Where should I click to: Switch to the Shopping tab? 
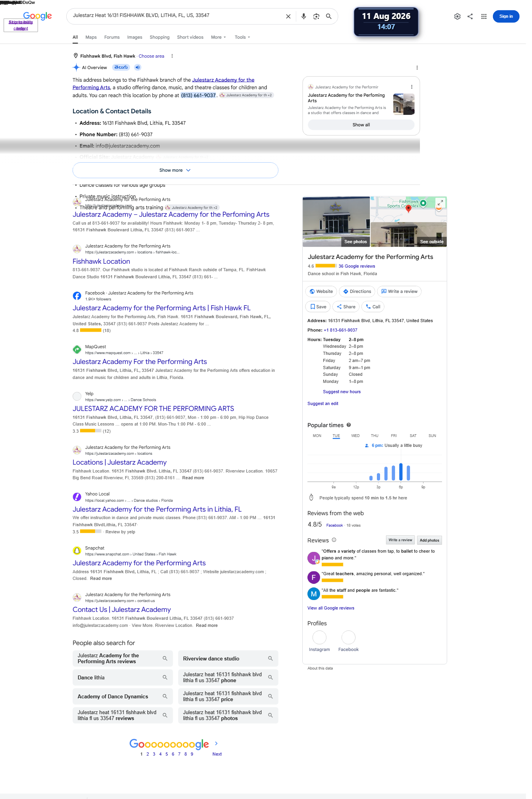[x=159, y=37]
